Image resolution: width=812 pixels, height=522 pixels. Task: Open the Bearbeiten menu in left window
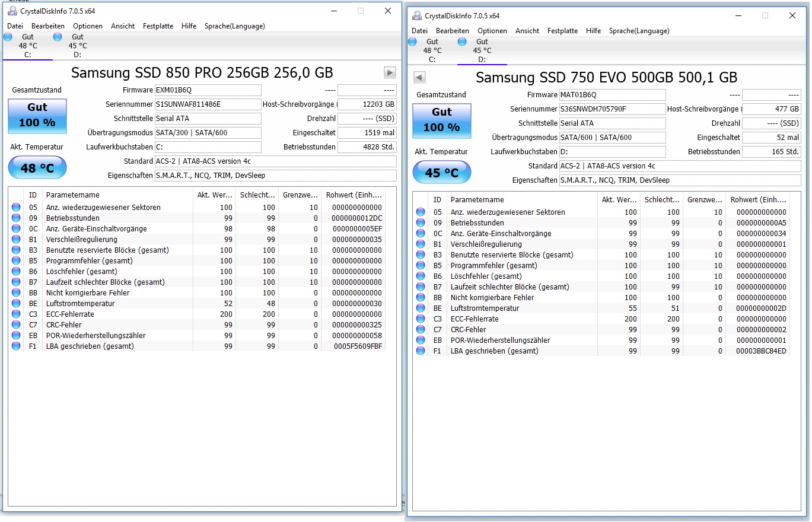coord(48,26)
